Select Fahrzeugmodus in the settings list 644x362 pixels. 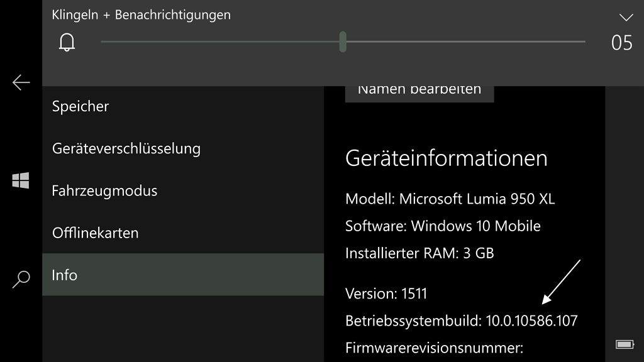click(183, 190)
